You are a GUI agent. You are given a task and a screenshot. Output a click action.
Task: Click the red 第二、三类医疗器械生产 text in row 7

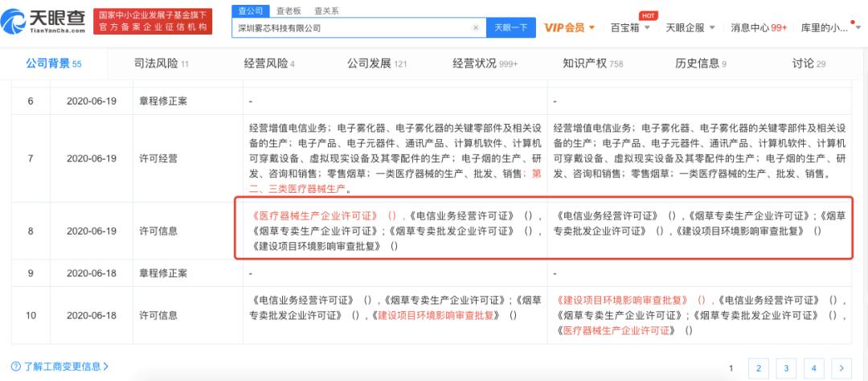[395, 181]
